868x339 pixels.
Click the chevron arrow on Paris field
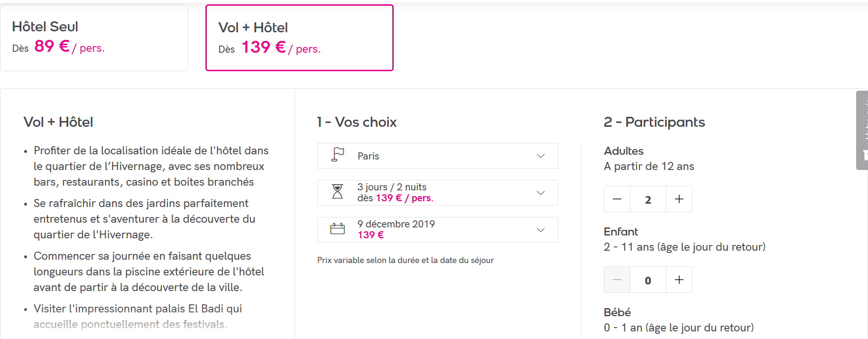click(540, 156)
